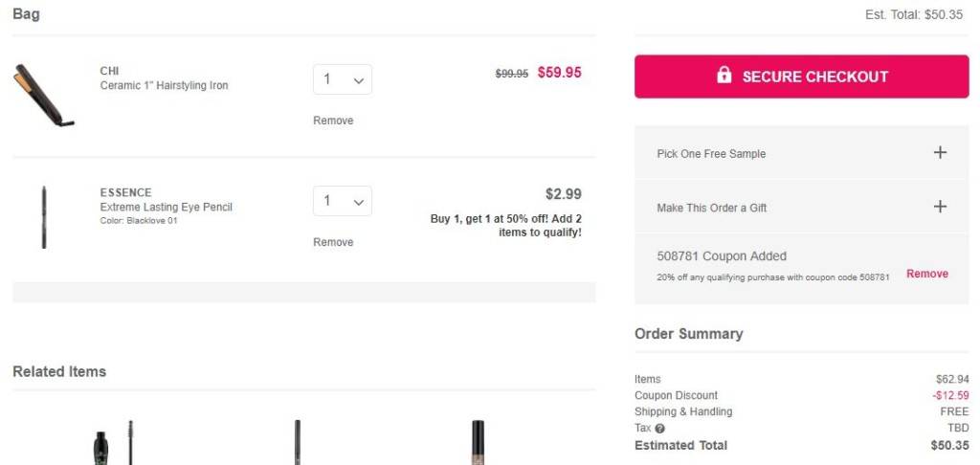Click the Pick One Free Sample label

(x=711, y=154)
